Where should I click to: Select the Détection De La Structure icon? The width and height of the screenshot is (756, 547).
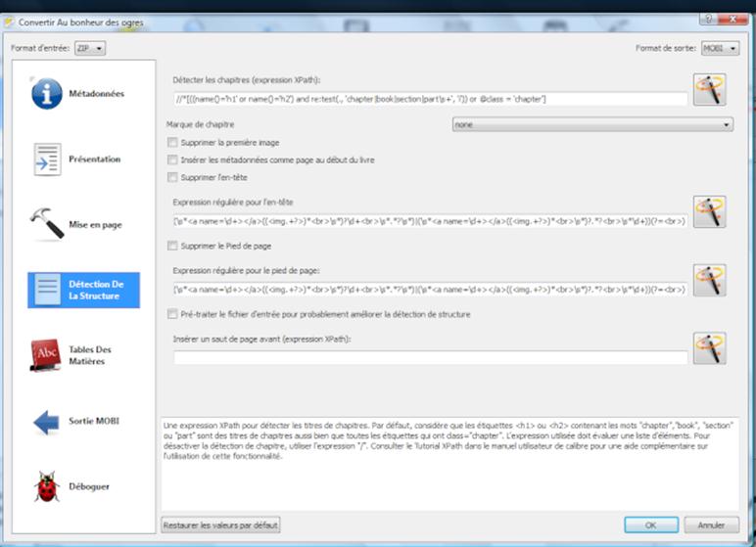click(48, 290)
